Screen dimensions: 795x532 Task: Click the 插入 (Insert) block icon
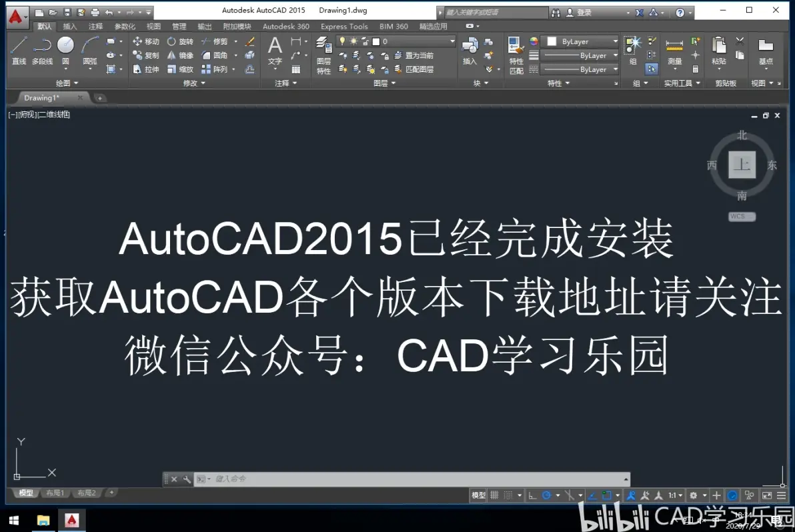(470, 50)
